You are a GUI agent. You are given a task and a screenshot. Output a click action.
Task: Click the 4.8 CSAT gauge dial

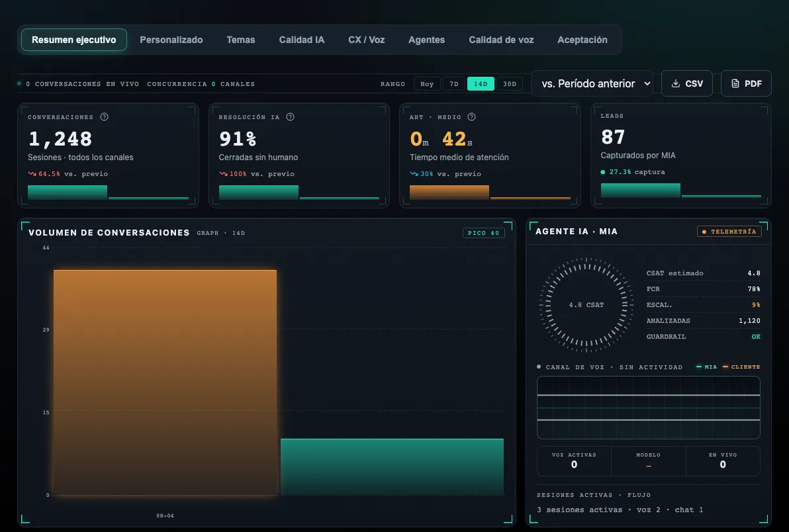(x=586, y=305)
